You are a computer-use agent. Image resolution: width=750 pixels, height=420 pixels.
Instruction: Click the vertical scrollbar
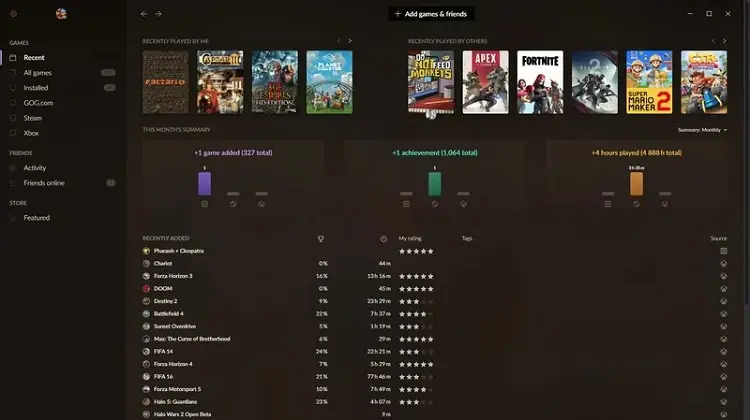(747, 153)
